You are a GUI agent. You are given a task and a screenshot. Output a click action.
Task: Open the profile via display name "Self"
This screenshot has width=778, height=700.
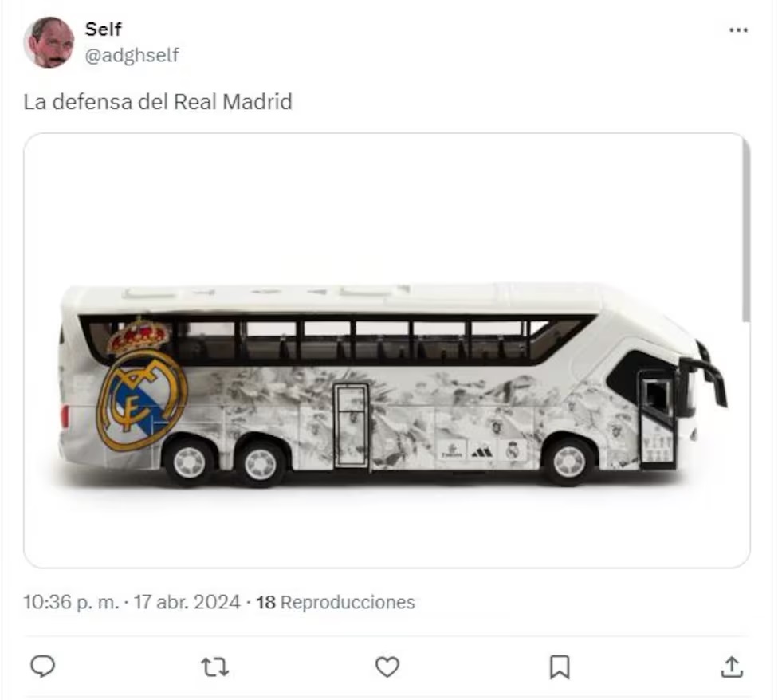(103, 30)
